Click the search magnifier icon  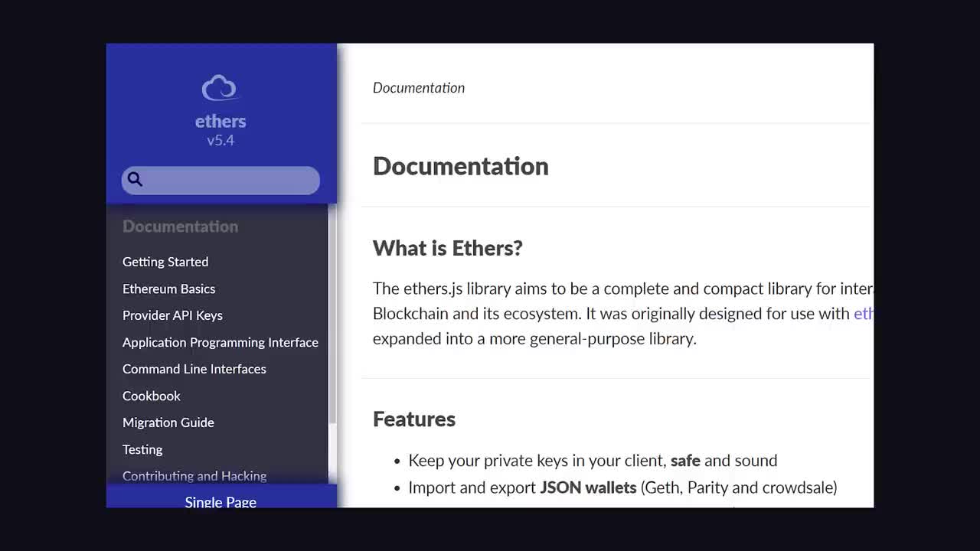135,179
